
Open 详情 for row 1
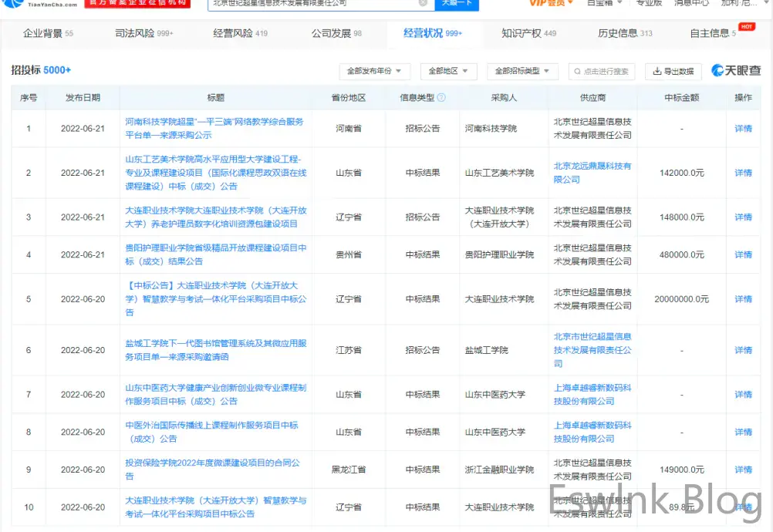743,129
